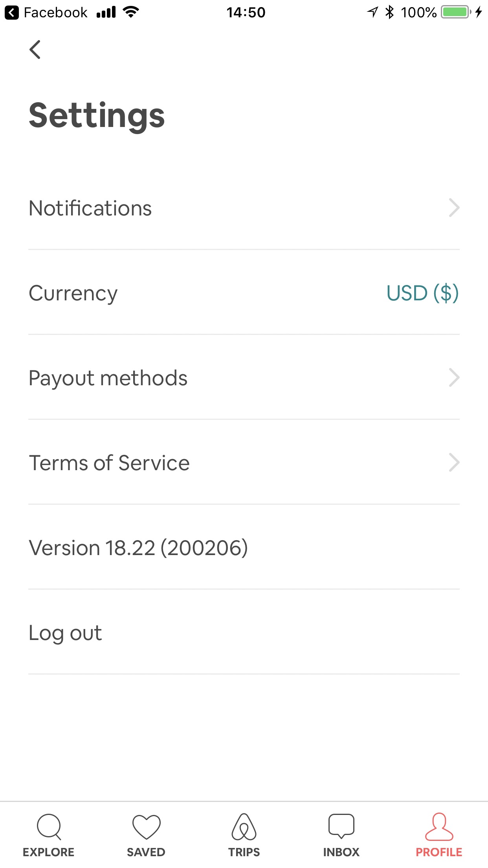Image resolution: width=488 pixels, height=868 pixels.
Task: Open the Terms of Service text link
Action: pos(109,463)
